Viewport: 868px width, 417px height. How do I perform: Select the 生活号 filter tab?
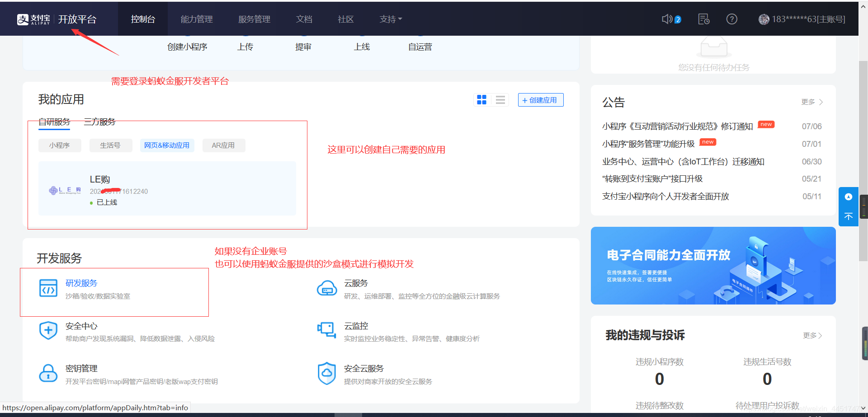coord(110,145)
